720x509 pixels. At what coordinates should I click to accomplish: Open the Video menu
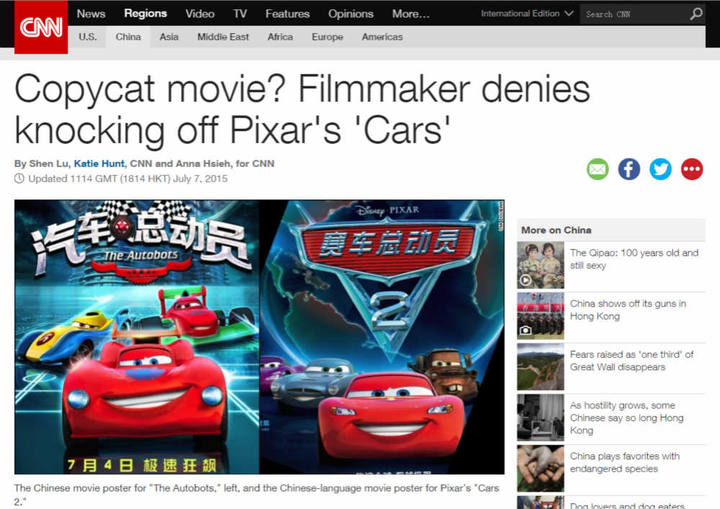click(x=200, y=14)
